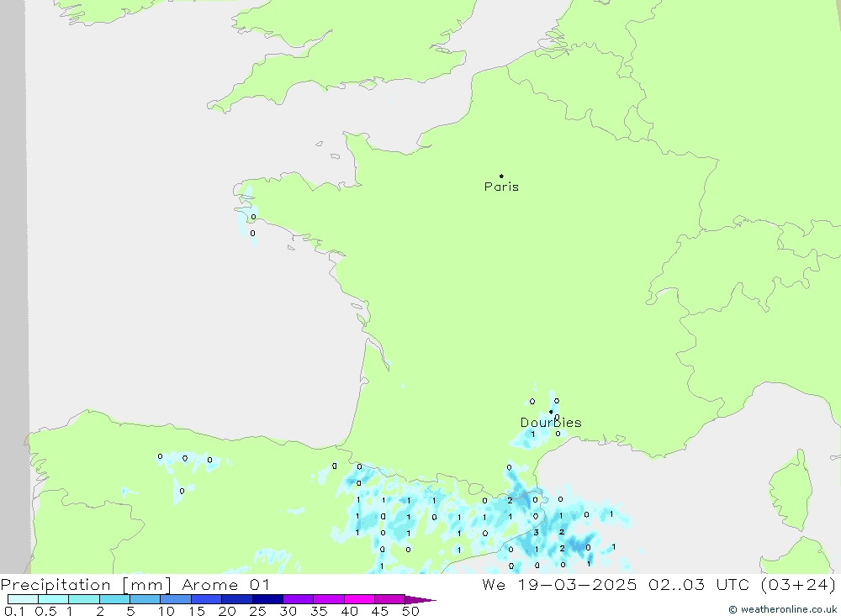Screen dimensions: 841x616
Task: Click the above-50 mm legend arrow tip
Action: 420,600
